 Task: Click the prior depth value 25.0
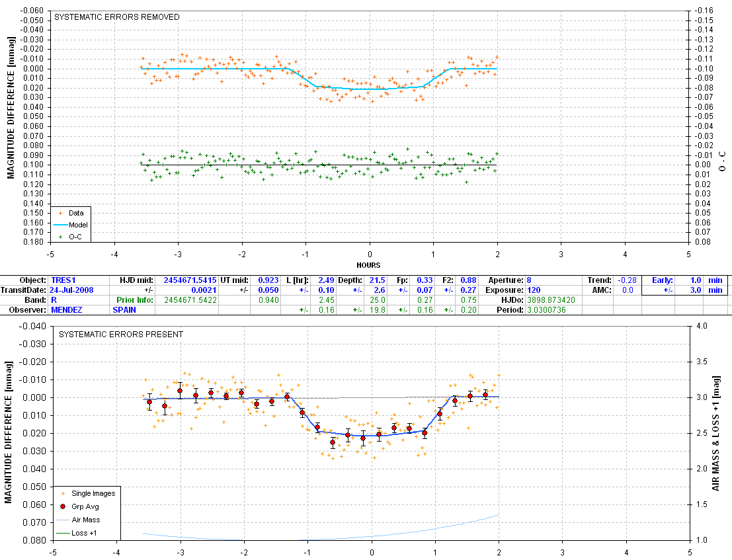tap(377, 300)
